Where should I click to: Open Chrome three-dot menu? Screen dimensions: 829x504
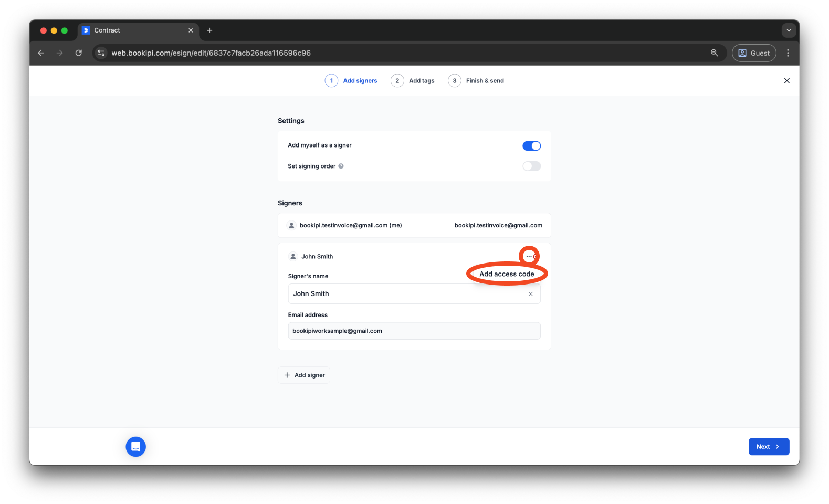pyautogui.click(x=788, y=53)
